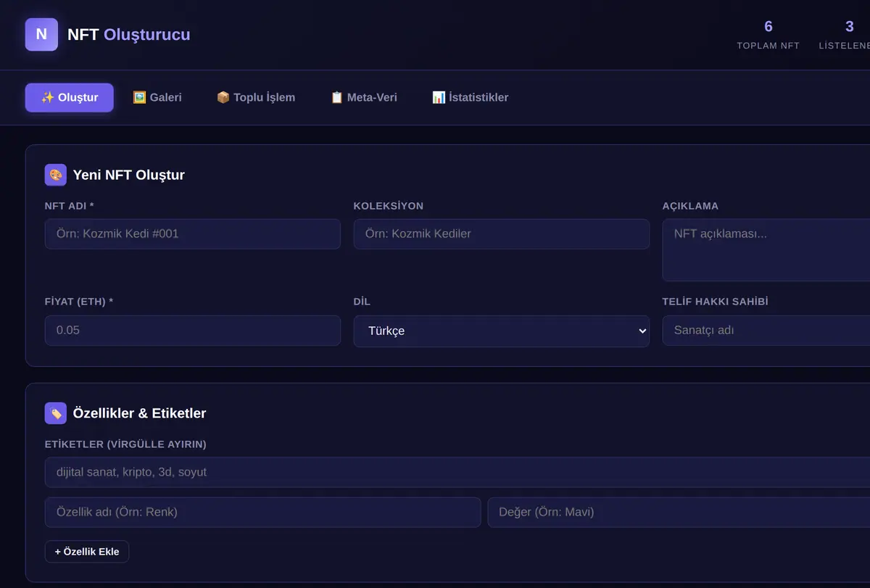Add a property with Özellik Ekle button
870x588 pixels.
click(87, 552)
